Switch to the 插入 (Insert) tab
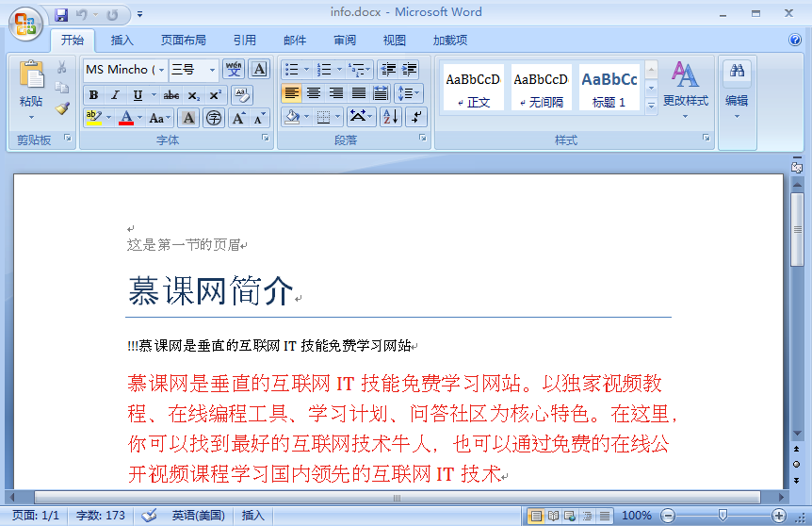Screen dimensions: 812x526 [122, 40]
